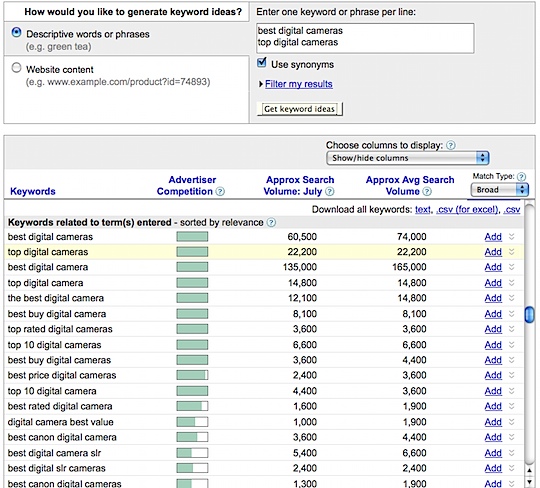
Task: Select Descriptive words or phrases radio button
Action: point(17,33)
